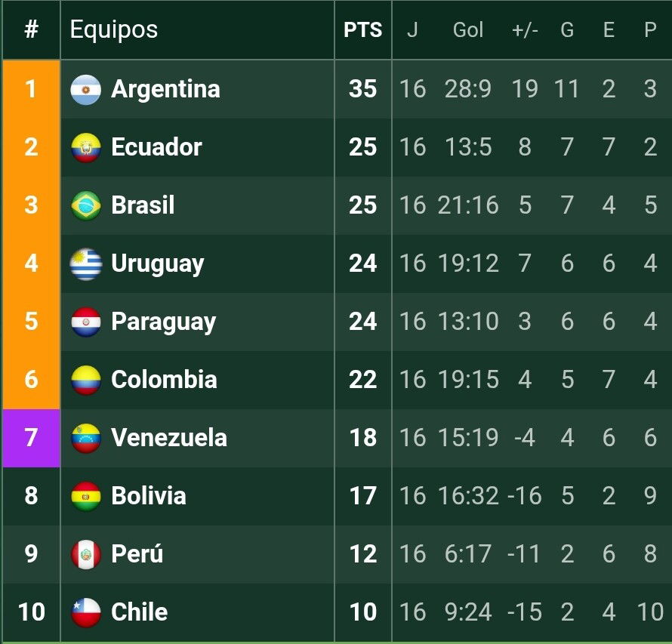Select the Bolivia flag icon
This screenshot has width=672, height=644.
pos(86,496)
